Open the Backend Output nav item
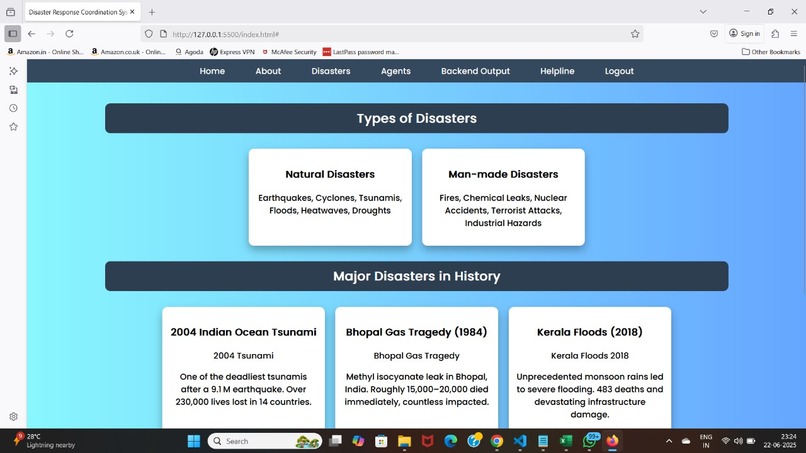806x453 pixels. coord(475,71)
